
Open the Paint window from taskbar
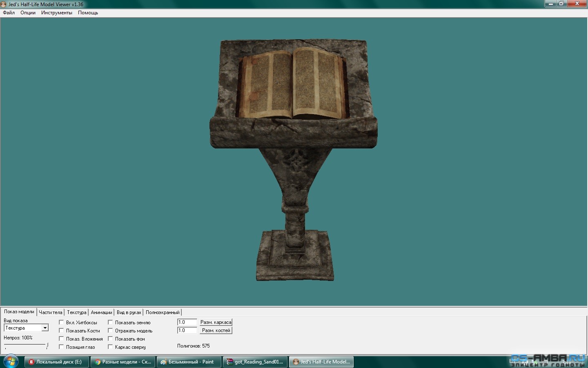(189, 362)
